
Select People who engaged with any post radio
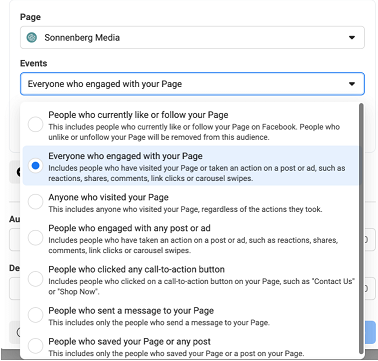(x=35, y=238)
